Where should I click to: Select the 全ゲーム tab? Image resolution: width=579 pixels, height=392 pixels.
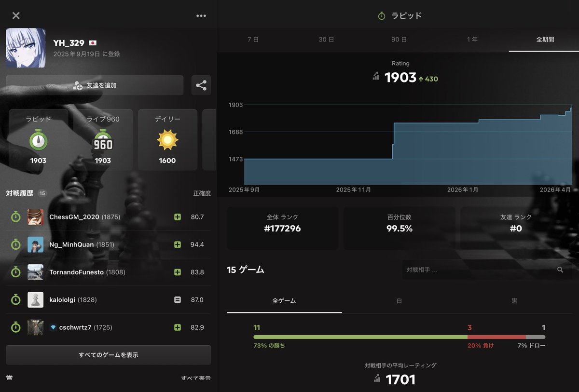pyautogui.click(x=284, y=301)
